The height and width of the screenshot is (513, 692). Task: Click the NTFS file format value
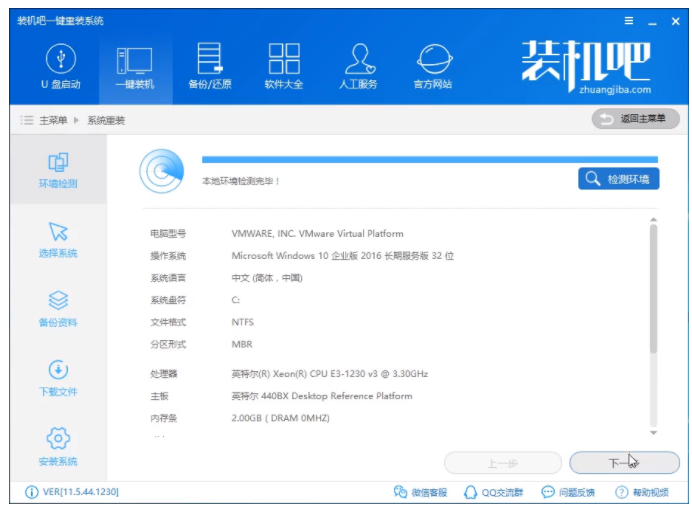pyautogui.click(x=242, y=322)
